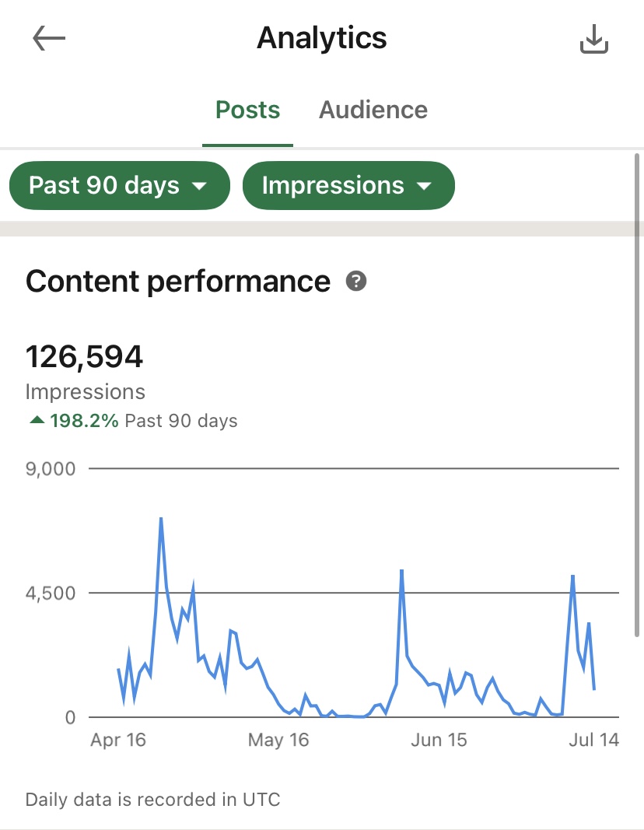Screen dimensions: 644x830
Task: Tap the Past 90 days dropdown arrow
Action: click(199, 186)
